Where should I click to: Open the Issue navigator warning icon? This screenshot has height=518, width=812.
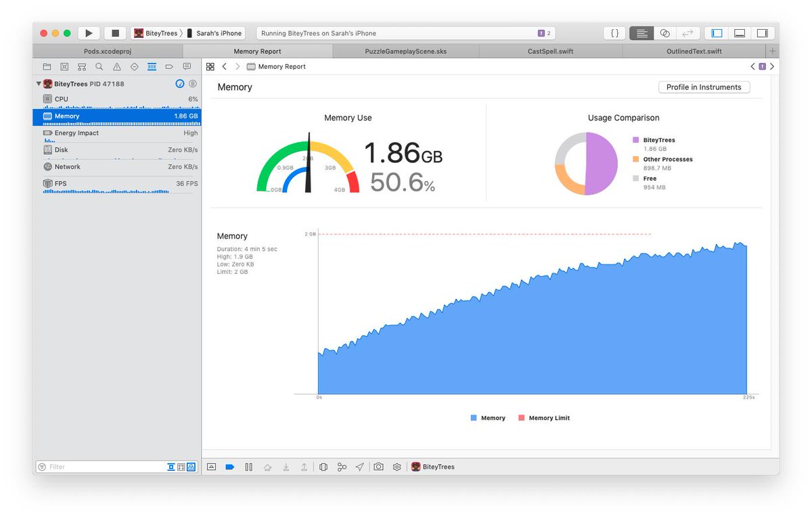(117, 67)
